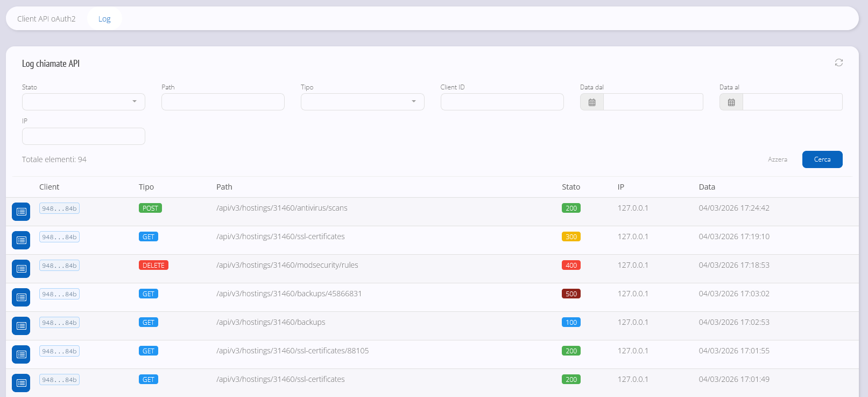
Task: Focus the IP filter input
Action: [83, 136]
